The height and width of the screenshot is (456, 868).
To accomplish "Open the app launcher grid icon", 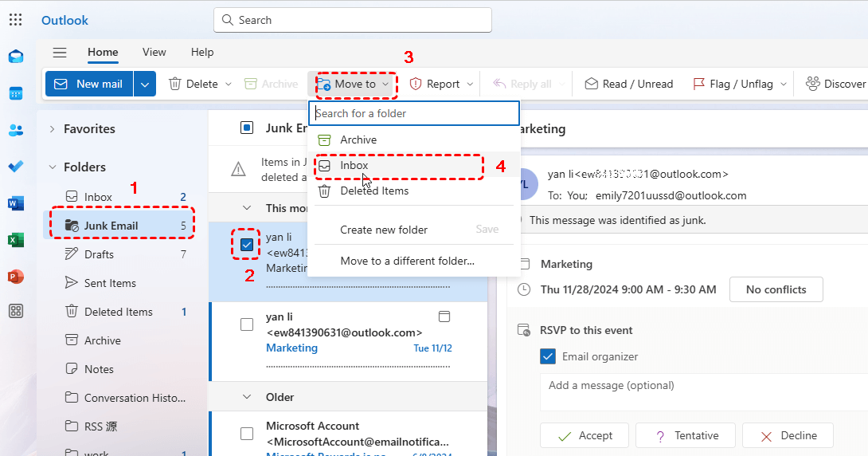I will [x=15, y=20].
